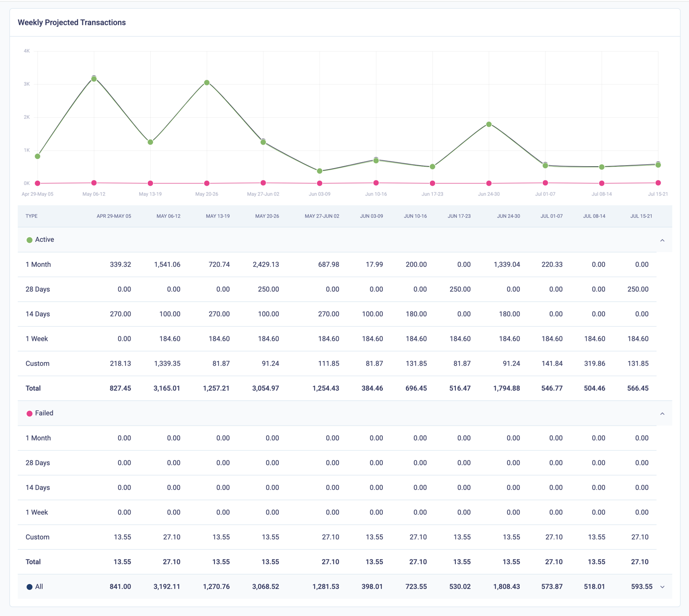Click the All row label

(39, 587)
